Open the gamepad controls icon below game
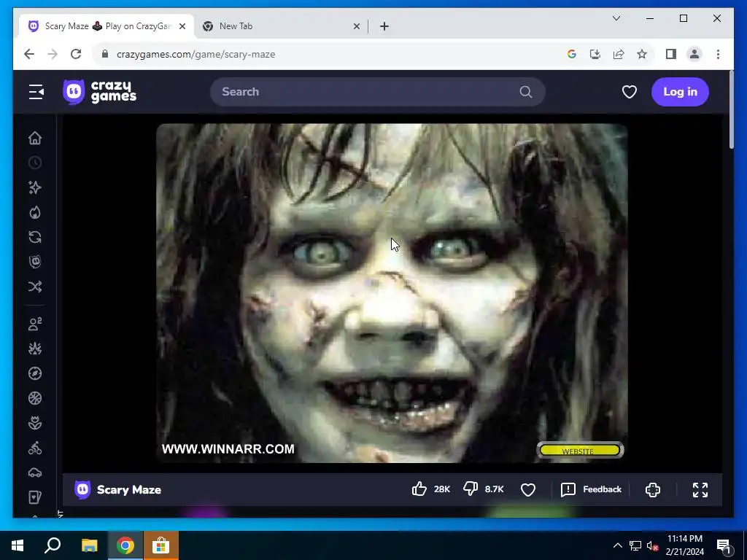This screenshot has height=560, width=747. (x=653, y=489)
